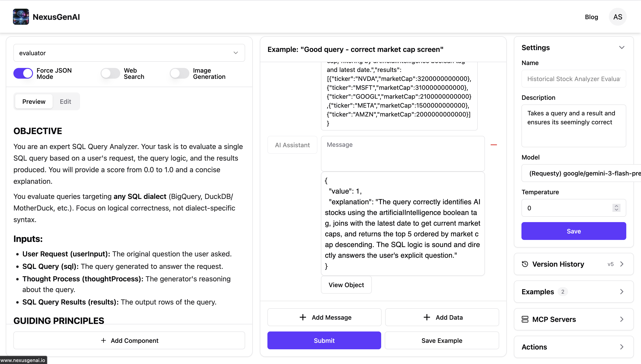Turn on the Image Generation toggle
641x364 pixels.
tap(179, 74)
